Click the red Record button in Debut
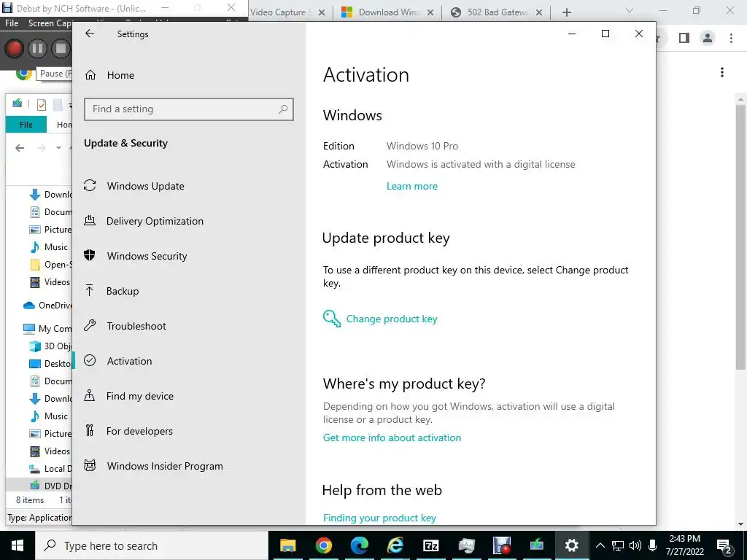This screenshot has height=560, width=747. [x=14, y=49]
